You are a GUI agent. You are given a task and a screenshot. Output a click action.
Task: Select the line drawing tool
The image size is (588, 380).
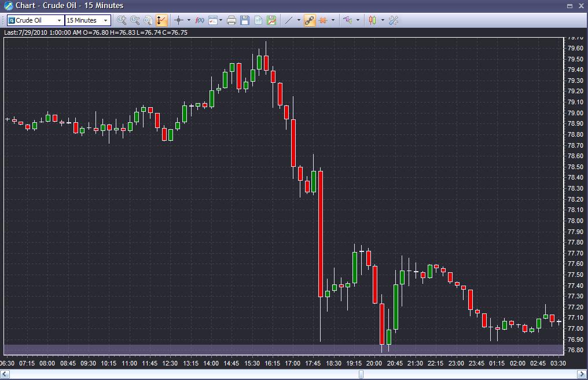click(289, 20)
